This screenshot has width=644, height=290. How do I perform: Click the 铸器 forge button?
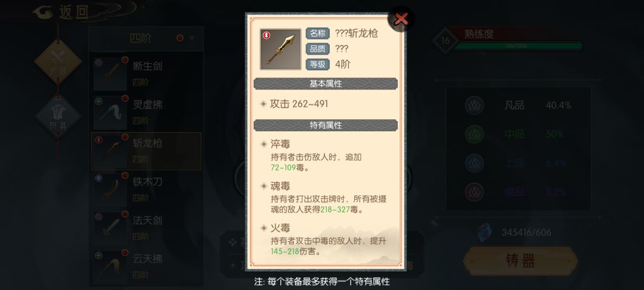(x=521, y=261)
